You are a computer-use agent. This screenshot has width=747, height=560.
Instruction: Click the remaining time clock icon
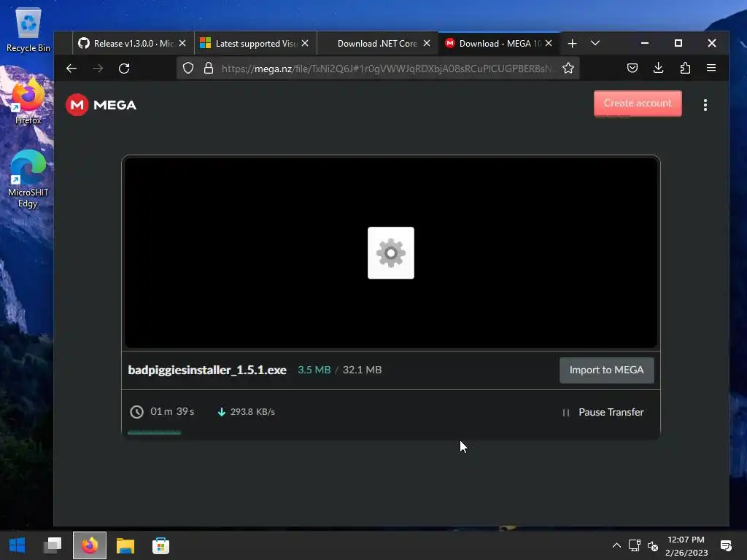(x=136, y=412)
